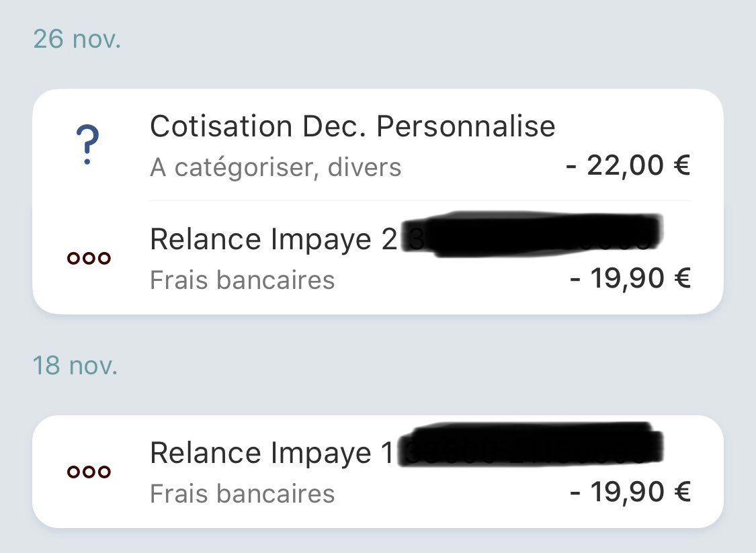Click the blue question mark category icon
Image resolution: width=756 pixels, height=553 pixels.
(87, 147)
